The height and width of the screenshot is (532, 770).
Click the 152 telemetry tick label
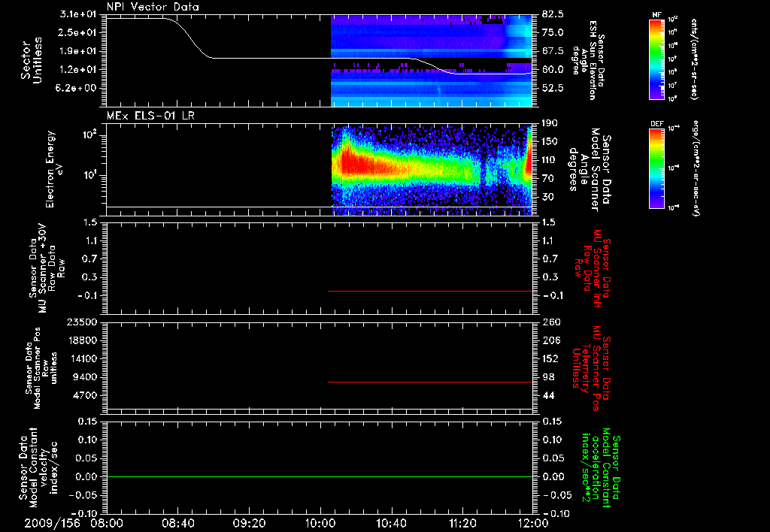(550, 358)
